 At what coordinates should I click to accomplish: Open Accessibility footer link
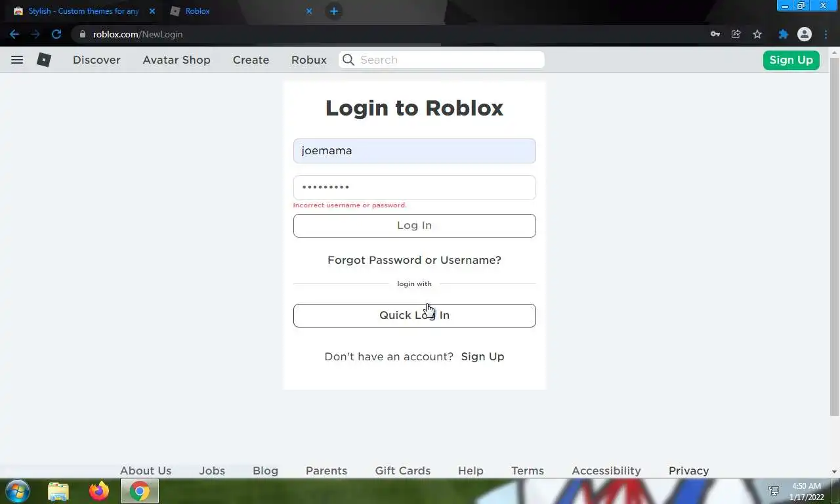point(606,471)
